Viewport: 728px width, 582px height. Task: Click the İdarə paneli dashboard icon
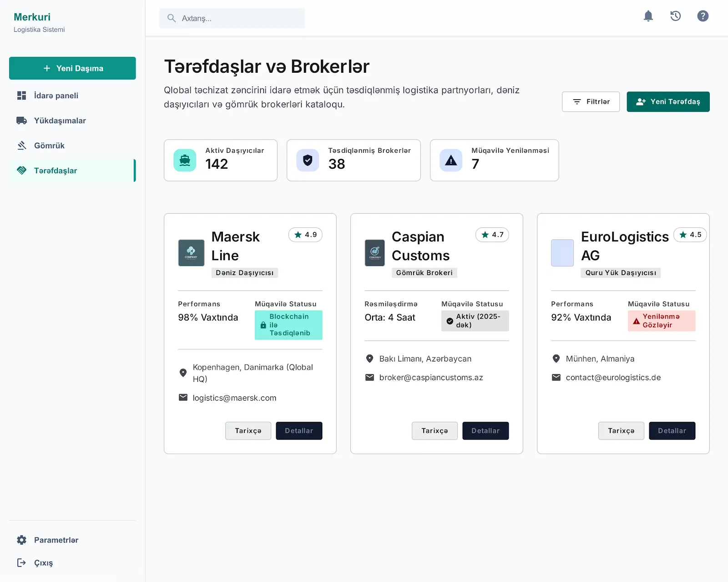pyautogui.click(x=21, y=95)
